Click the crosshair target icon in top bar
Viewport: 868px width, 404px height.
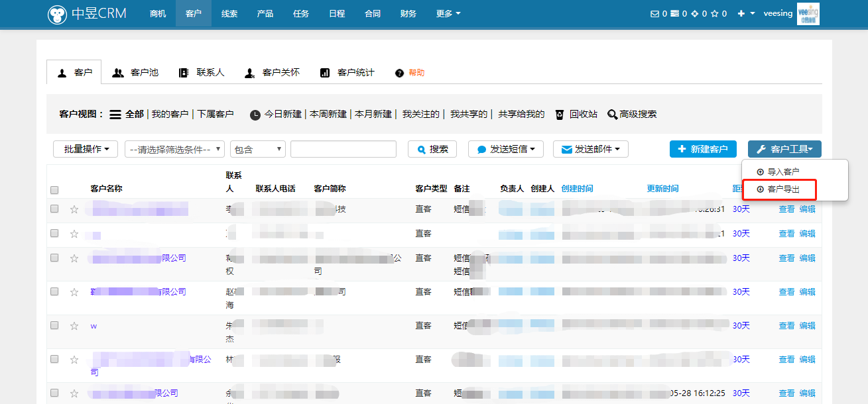click(x=695, y=13)
